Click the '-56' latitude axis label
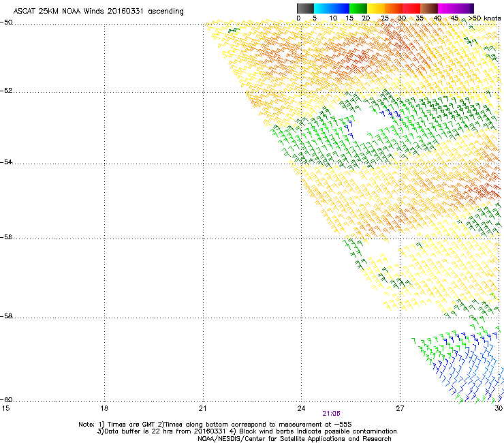 pos(6,236)
